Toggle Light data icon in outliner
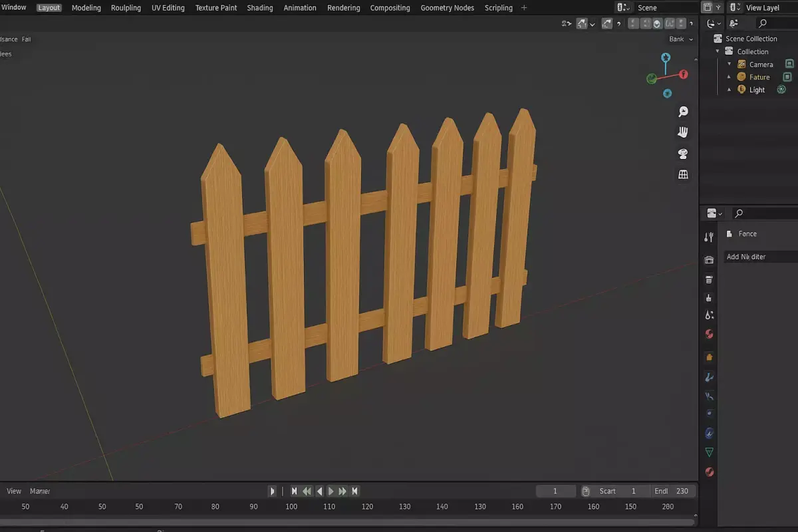This screenshot has height=532, width=798. (x=781, y=89)
